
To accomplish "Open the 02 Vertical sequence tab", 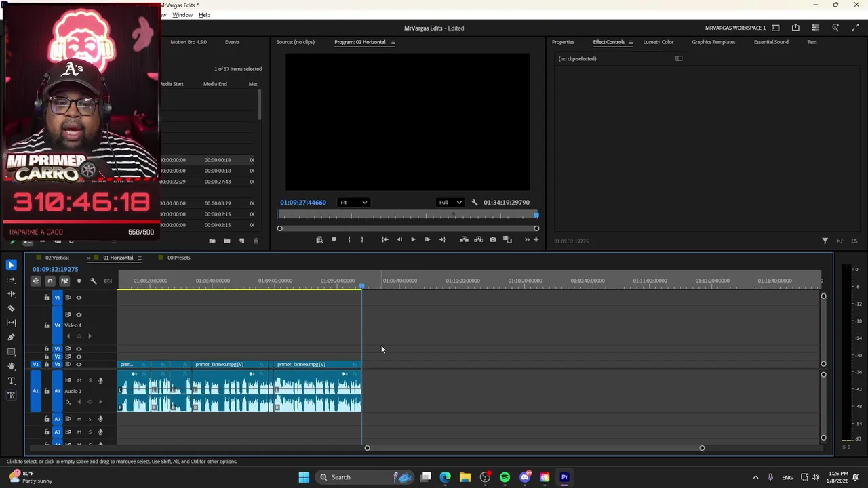I will (57, 258).
